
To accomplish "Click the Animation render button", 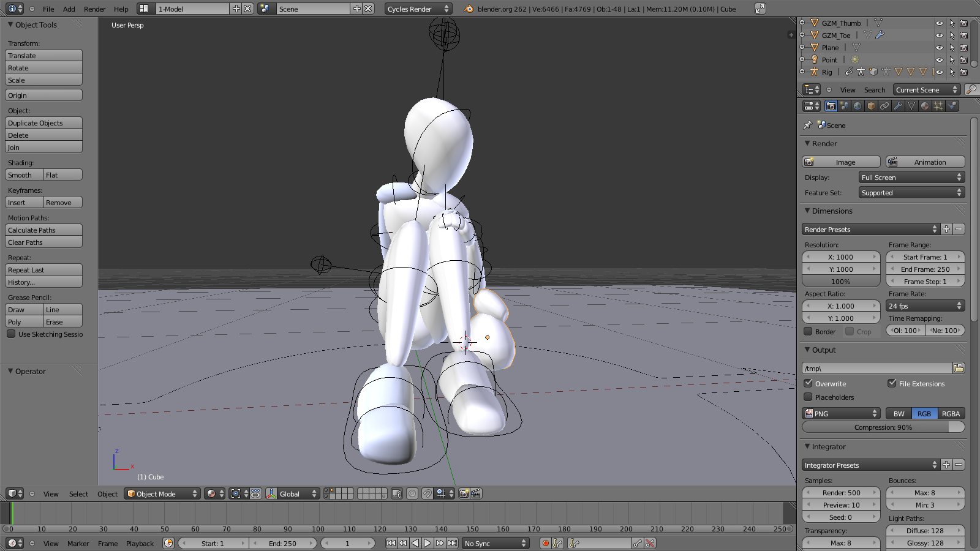I will point(925,162).
